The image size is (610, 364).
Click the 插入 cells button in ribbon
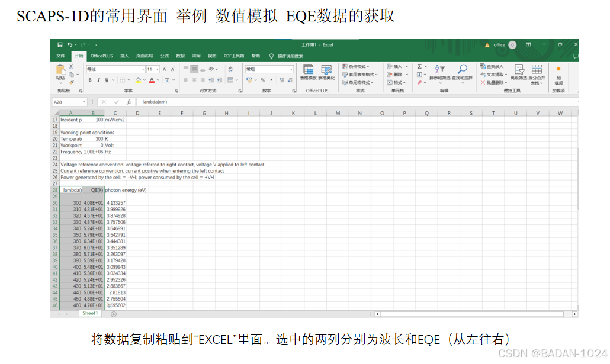coord(397,66)
